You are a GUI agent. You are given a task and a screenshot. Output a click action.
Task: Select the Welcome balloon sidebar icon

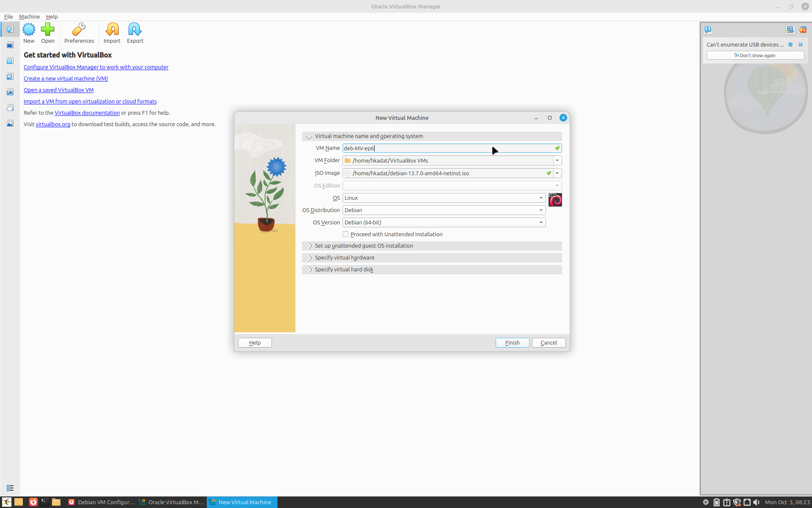coord(10,29)
